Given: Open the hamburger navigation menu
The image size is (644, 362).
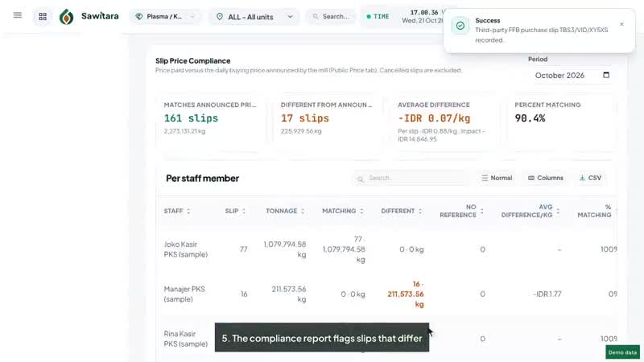Looking at the screenshot, I should tap(17, 15).
